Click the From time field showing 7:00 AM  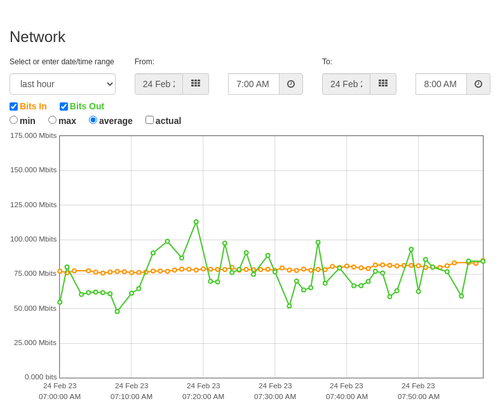254,84
